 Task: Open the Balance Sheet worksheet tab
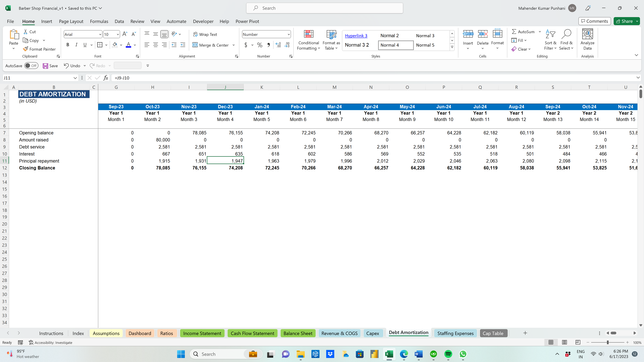pos(298,333)
